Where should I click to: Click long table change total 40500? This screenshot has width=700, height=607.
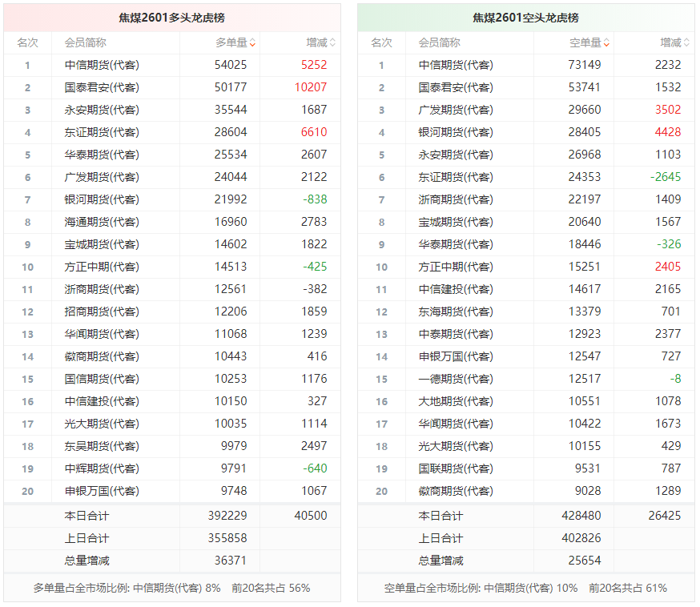[x=311, y=516]
